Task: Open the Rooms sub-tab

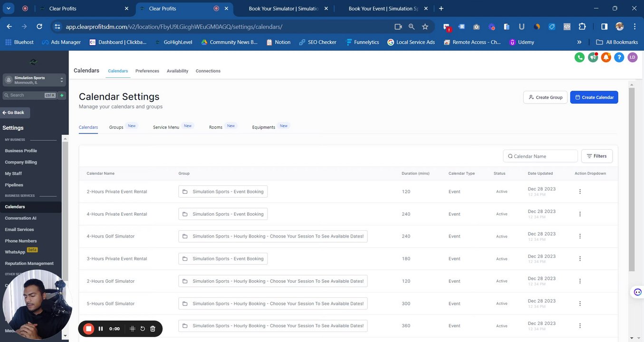Action: [x=216, y=127]
